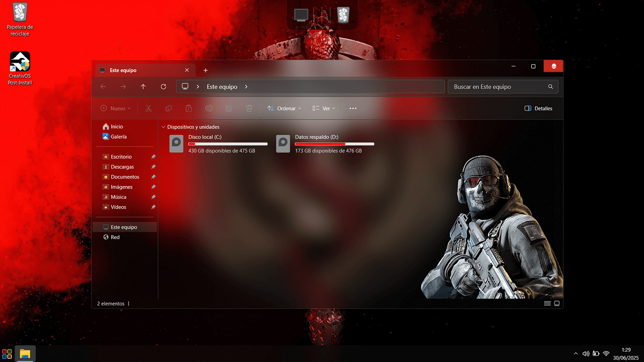Open the Ver view options dropdown

[x=324, y=109]
